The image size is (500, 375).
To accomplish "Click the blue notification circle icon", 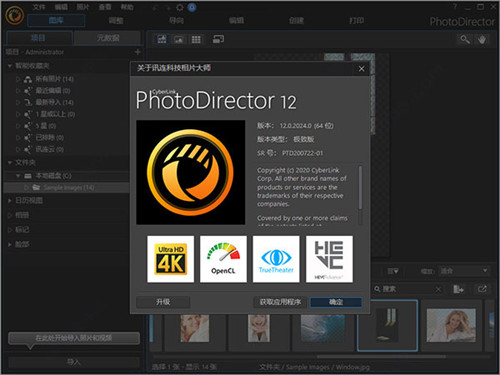I will 192,7.
